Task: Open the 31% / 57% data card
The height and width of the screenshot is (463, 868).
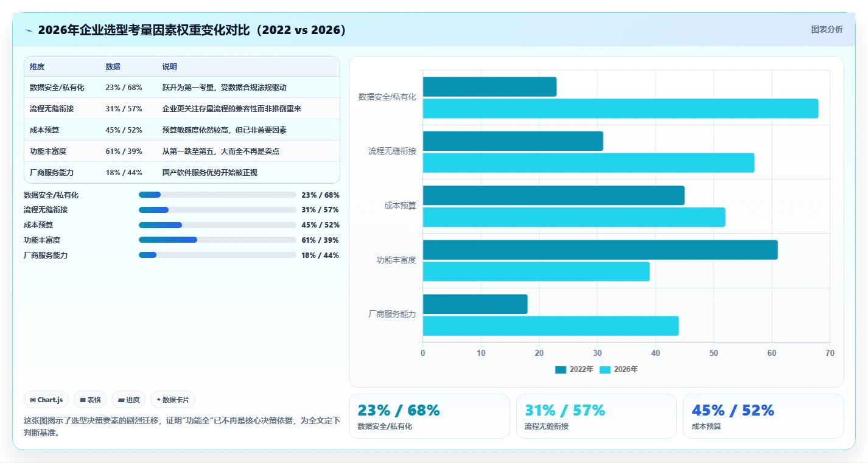Action: [597, 416]
